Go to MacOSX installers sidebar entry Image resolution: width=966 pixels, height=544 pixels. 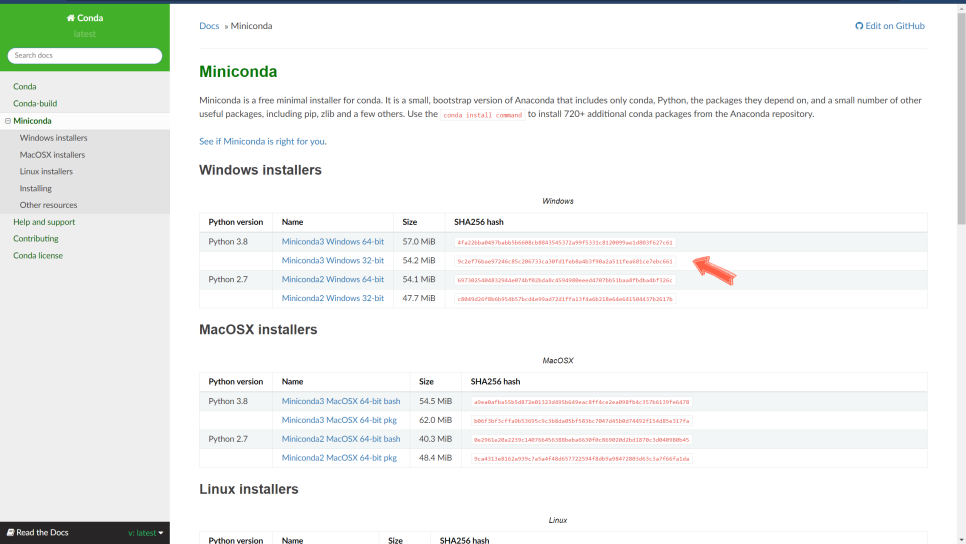(52, 155)
